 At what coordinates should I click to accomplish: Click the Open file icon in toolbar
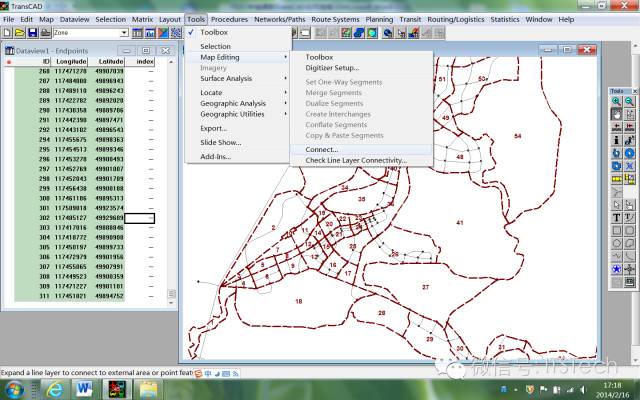tap(21, 32)
